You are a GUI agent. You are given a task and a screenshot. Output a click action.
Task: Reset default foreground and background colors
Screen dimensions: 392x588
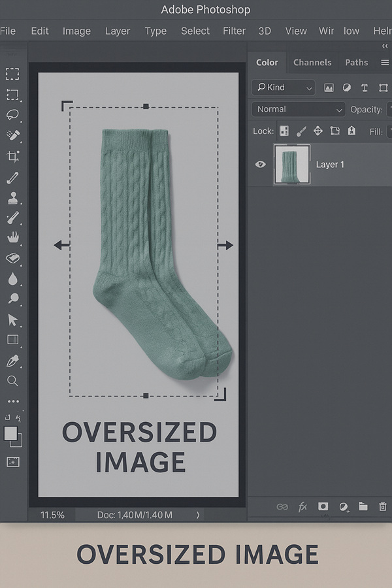click(7, 417)
